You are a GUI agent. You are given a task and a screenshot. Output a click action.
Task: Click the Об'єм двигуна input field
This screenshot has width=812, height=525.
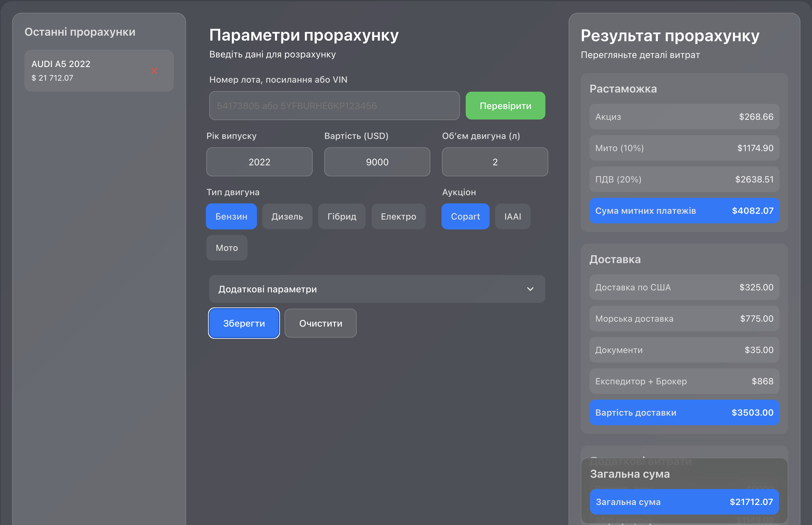(x=495, y=162)
